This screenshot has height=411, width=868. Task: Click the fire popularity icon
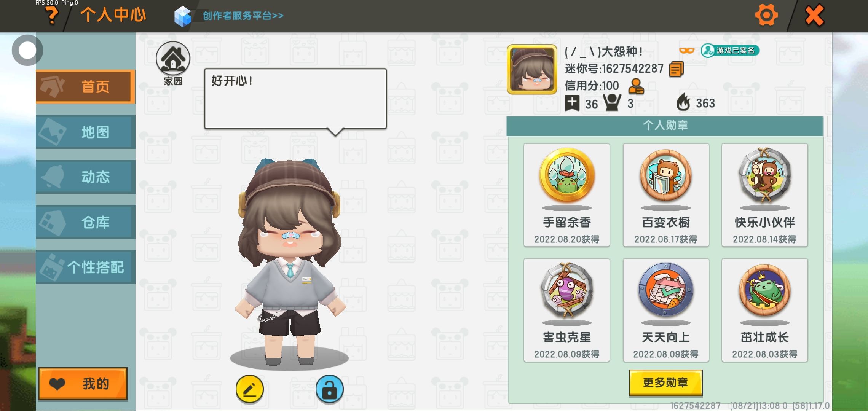[683, 102]
